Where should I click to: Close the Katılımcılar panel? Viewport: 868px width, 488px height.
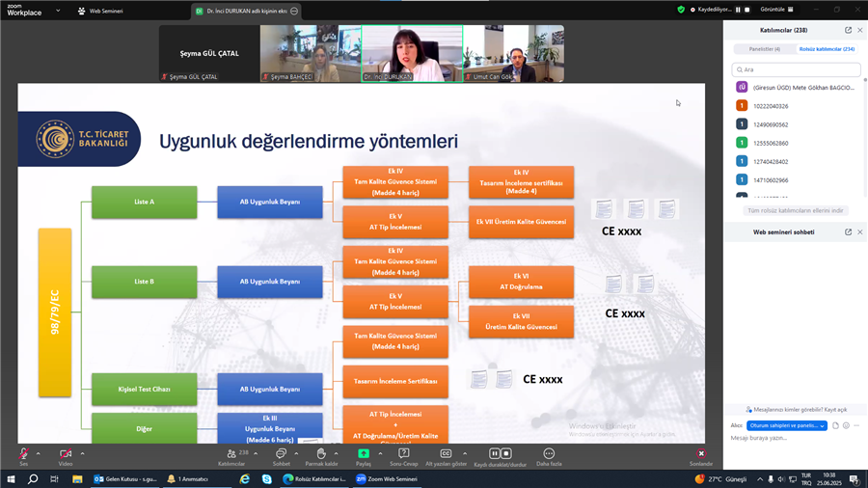[859, 31]
